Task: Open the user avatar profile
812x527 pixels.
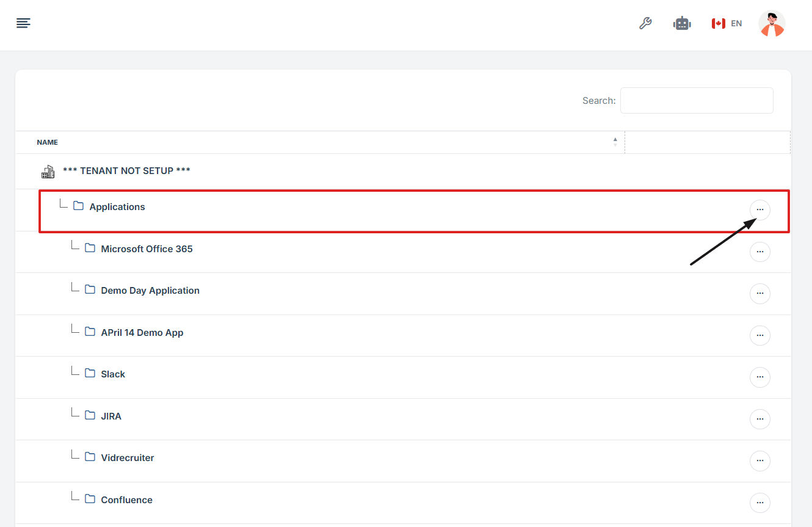Action: click(772, 24)
